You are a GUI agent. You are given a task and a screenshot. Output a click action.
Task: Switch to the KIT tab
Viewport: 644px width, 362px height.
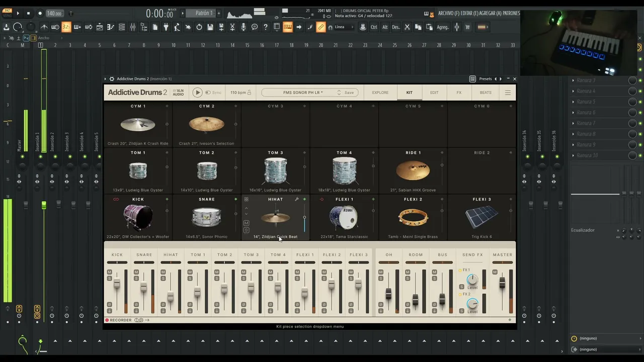pos(410,93)
